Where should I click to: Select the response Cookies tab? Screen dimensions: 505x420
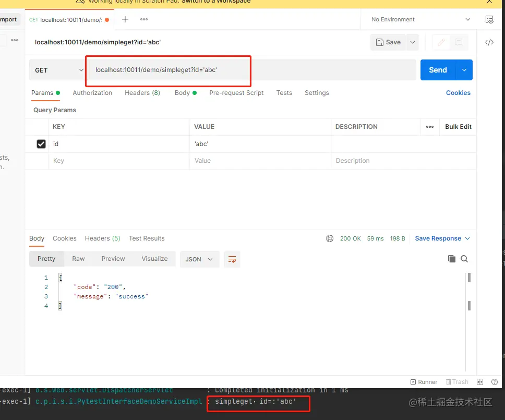tap(64, 238)
